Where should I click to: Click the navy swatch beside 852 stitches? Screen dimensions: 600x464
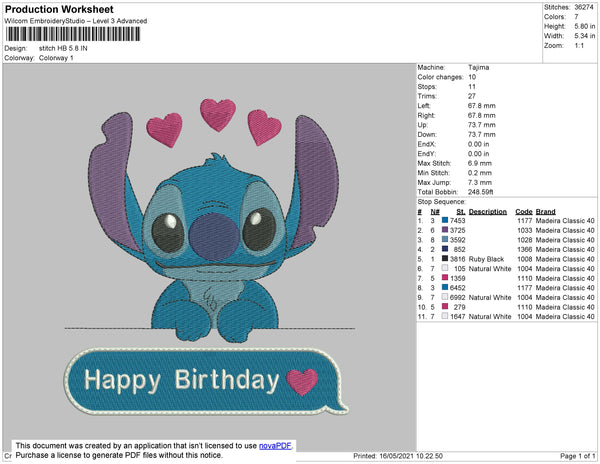[445, 249]
